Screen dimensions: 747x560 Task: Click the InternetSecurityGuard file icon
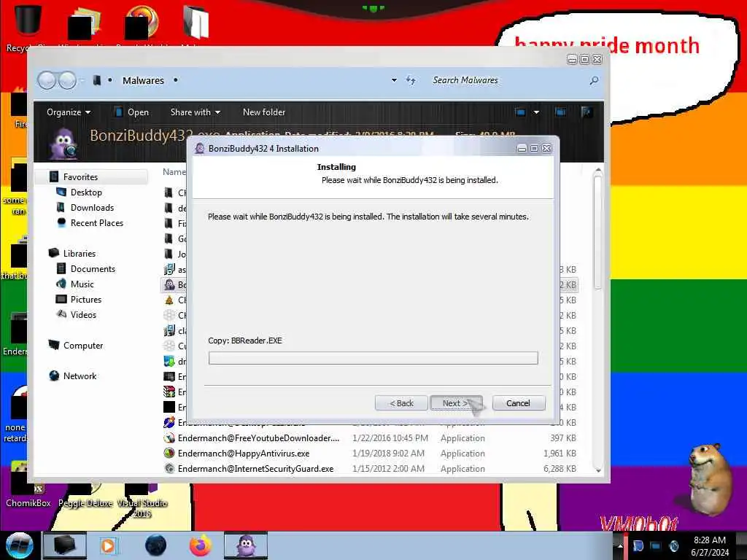(169, 468)
